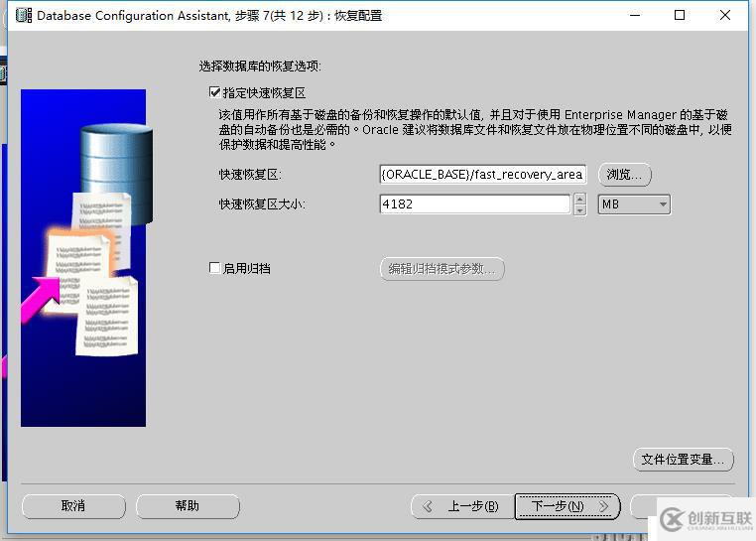Click the Database Configuration Assistant title icon
The height and width of the screenshot is (541, 756).
click(x=24, y=15)
